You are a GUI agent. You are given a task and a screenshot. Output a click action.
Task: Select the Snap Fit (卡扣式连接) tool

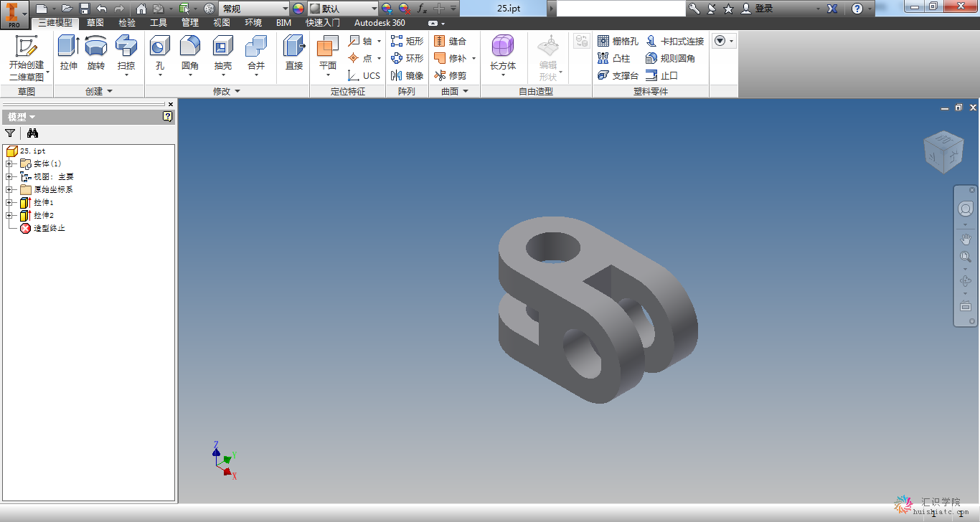click(675, 41)
